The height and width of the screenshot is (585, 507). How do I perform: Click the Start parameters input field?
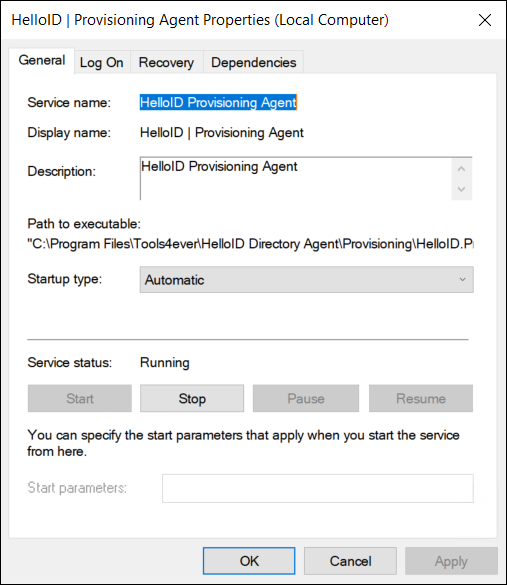[x=318, y=488]
